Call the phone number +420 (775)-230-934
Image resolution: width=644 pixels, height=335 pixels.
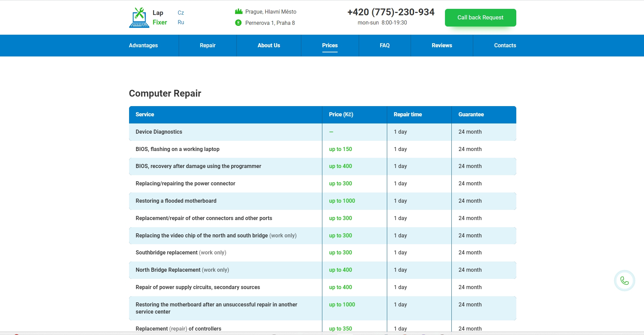391,12
